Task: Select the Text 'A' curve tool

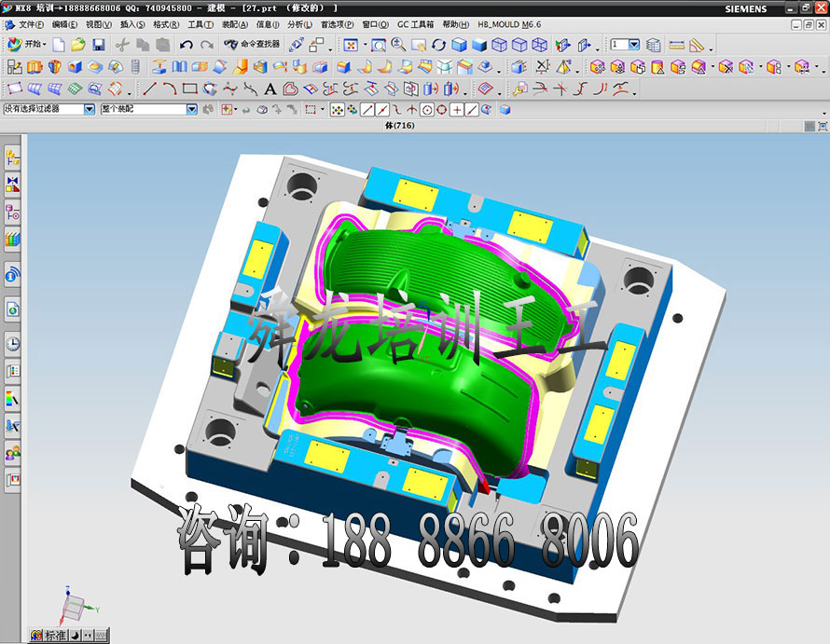Action: [270, 89]
